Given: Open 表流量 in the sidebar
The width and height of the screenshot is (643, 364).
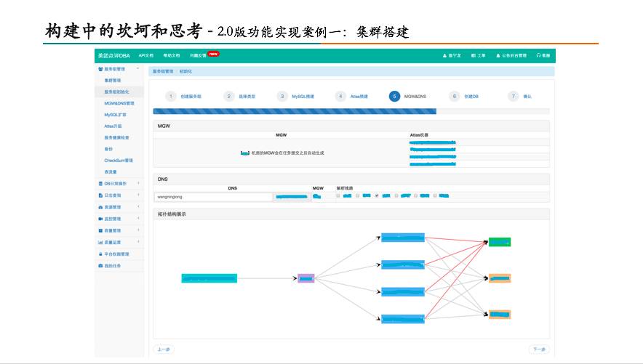Looking at the screenshot, I should (111, 172).
